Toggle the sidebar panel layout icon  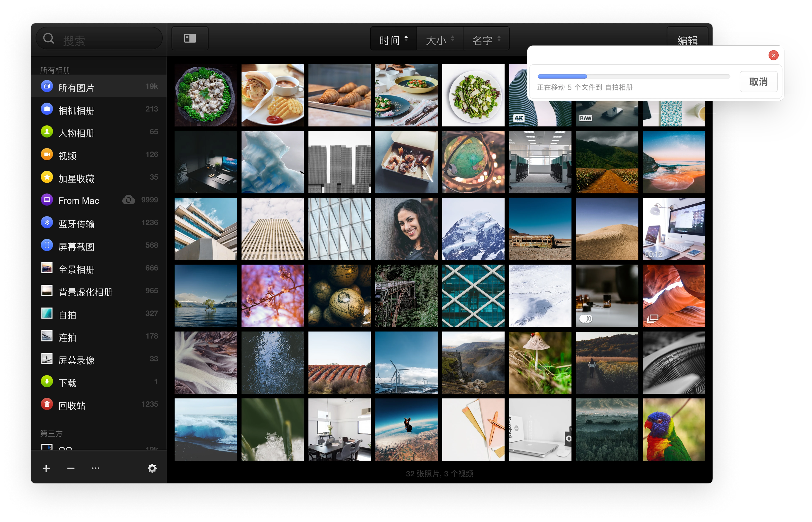[x=190, y=38]
